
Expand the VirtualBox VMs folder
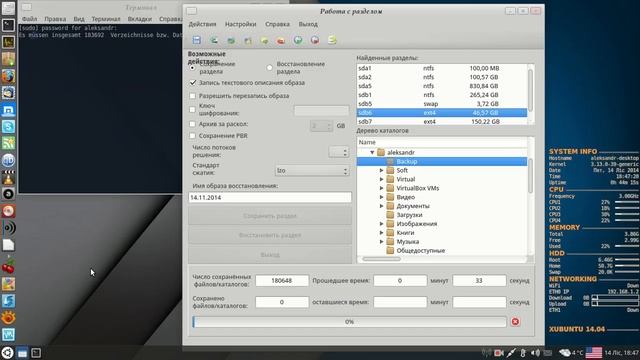[x=382, y=188]
